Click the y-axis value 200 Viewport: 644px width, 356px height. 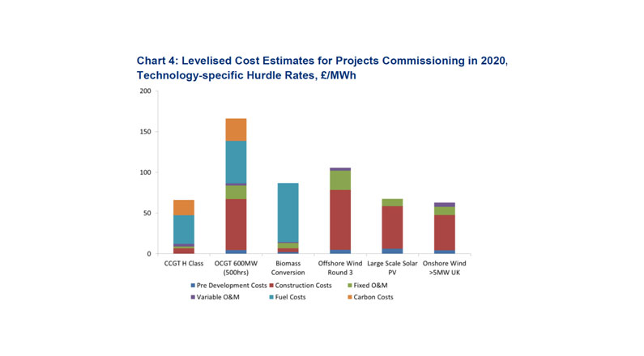click(145, 91)
